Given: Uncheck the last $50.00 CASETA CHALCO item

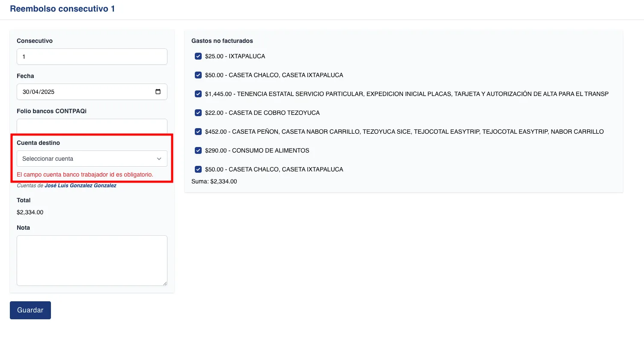Looking at the screenshot, I should coord(198,169).
